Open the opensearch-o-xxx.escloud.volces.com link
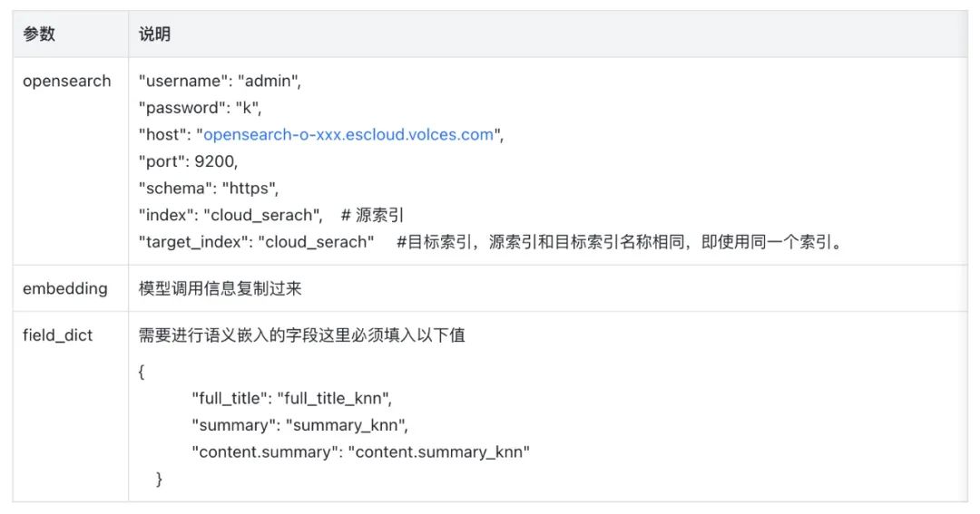 coord(348,134)
